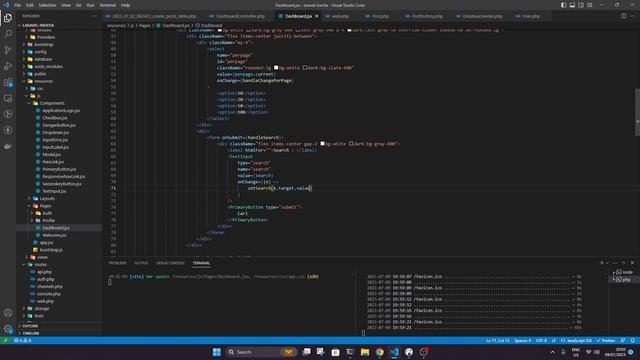Open the Remote Explorer view

click(x=8, y=98)
